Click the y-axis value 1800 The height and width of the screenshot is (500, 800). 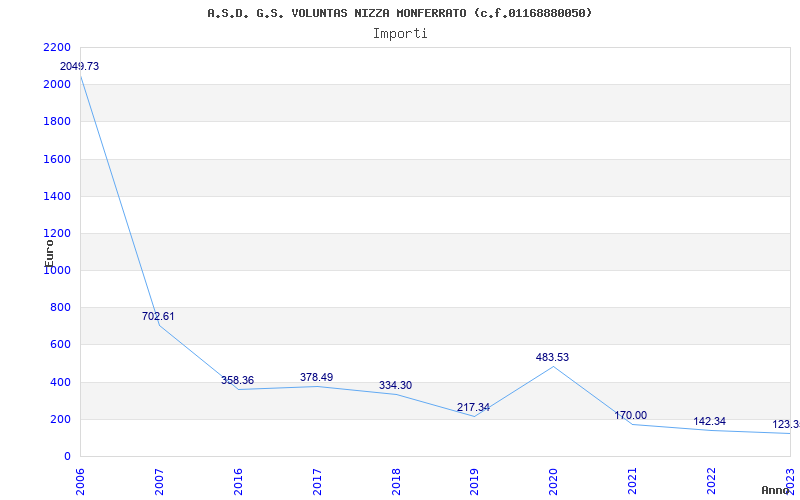57,122
